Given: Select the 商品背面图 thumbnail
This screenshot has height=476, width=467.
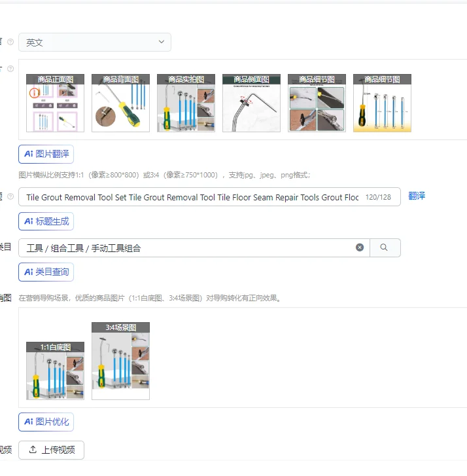Looking at the screenshot, I should pyautogui.click(x=121, y=103).
